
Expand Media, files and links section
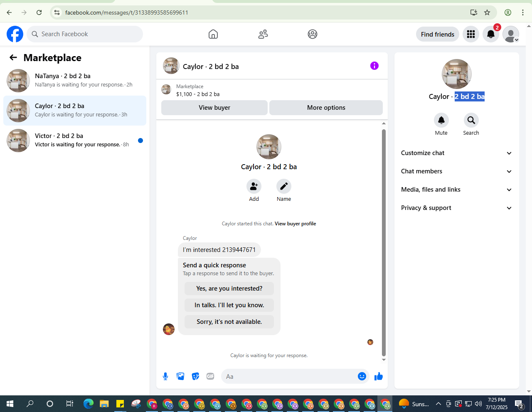[456, 190]
